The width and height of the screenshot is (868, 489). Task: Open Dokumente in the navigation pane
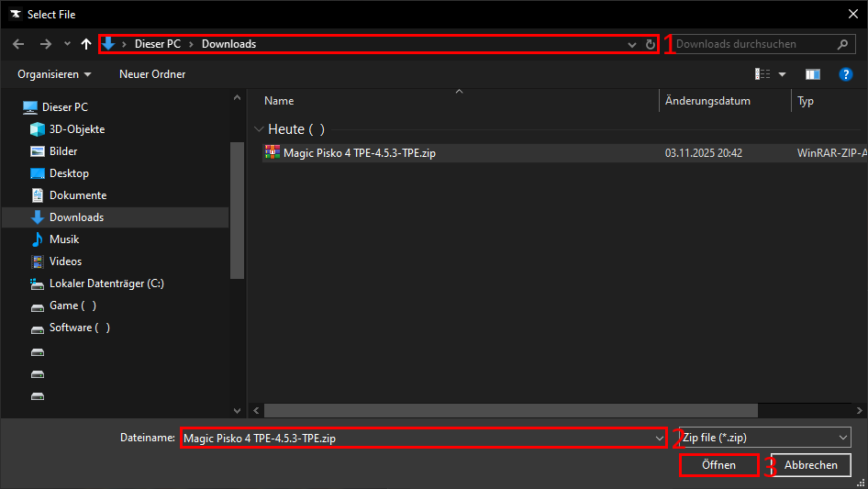tap(78, 195)
